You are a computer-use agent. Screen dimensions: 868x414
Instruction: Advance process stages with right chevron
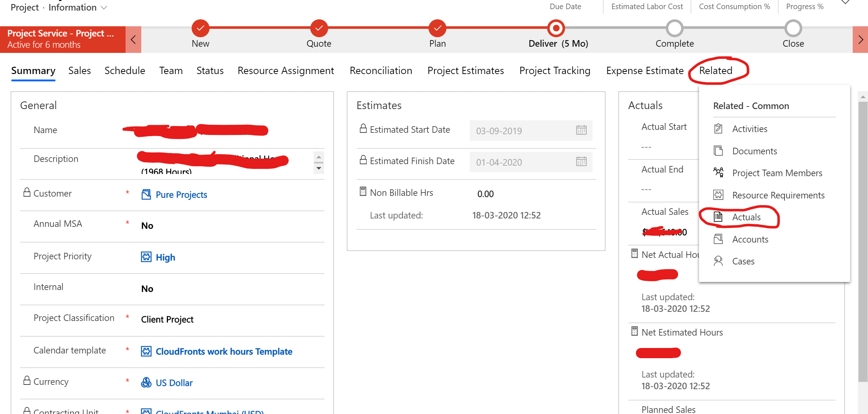(860, 39)
